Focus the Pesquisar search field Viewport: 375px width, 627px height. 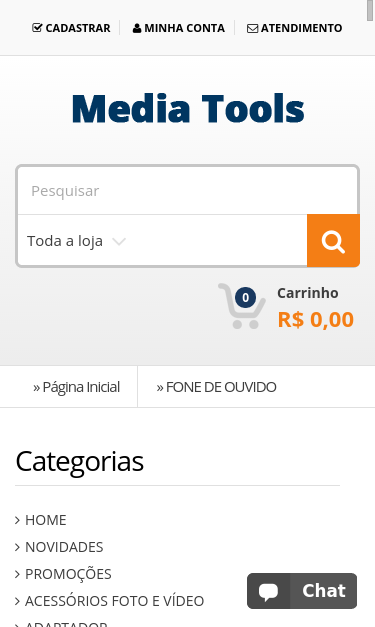(x=188, y=191)
